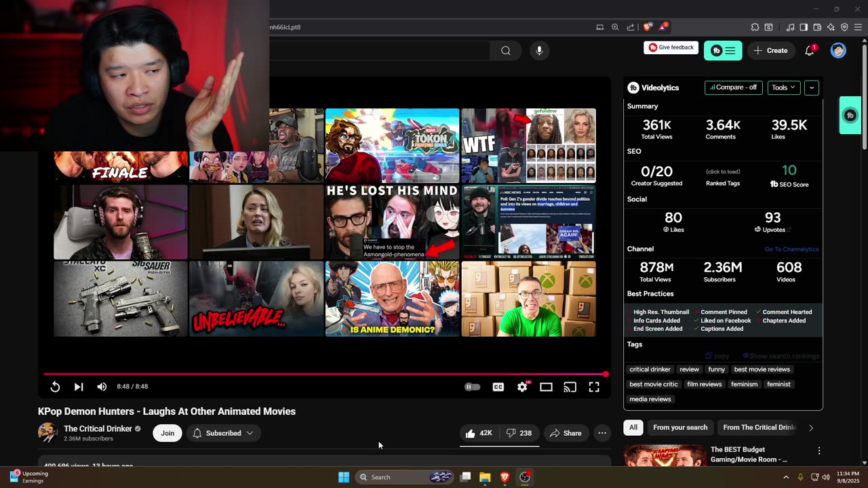Screen dimensions: 868x488
Task: Open the Tokon Fighting Souls end screen video
Action: tap(393, 145)
